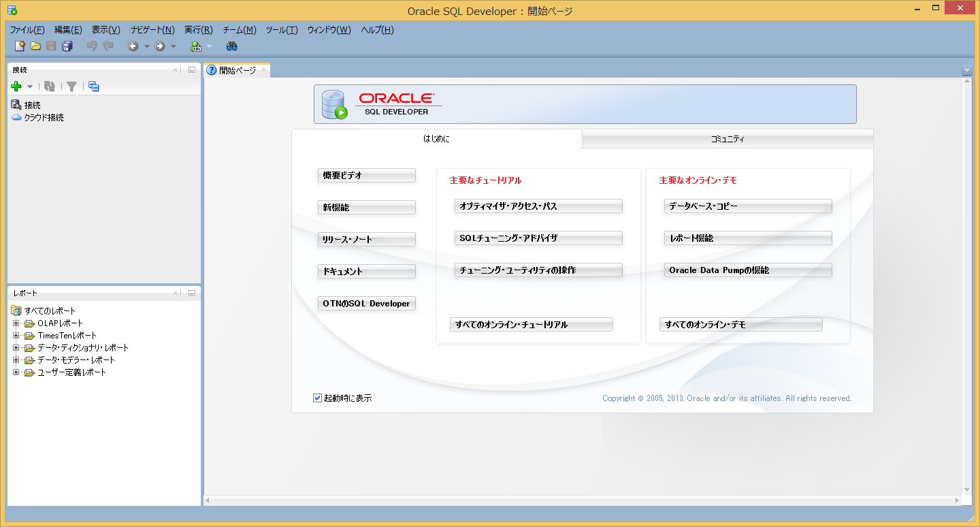The width and height of the screenshot is (980, 527).
Task: Open データベース・コピー demo
Action: tap(748, 206)
